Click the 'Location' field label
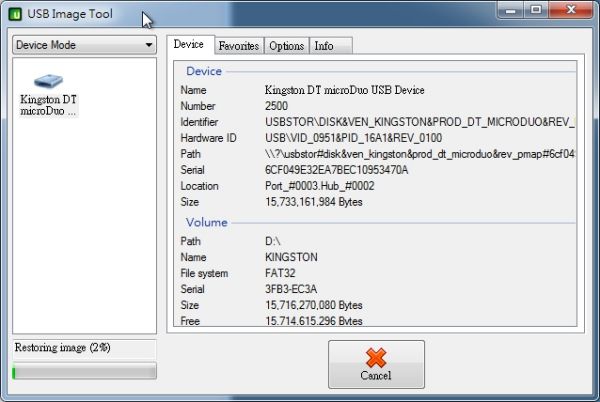 click(199, 186)
